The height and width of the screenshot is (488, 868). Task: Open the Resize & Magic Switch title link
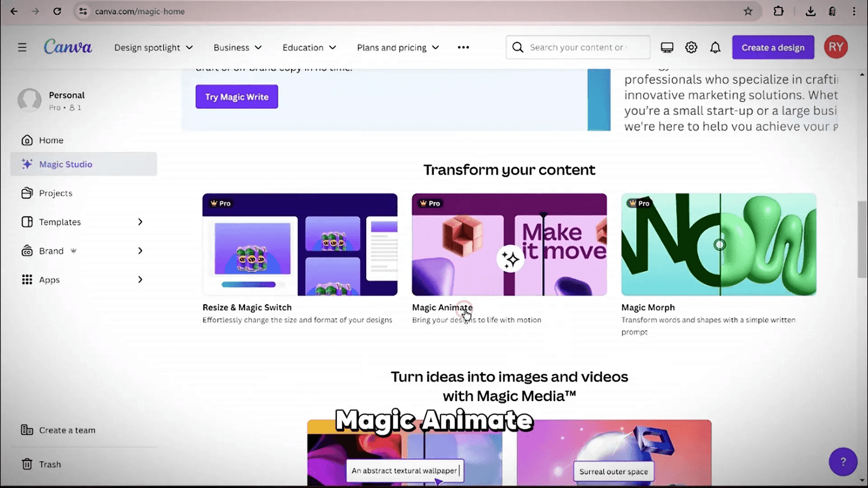pyautogui.click(x=247, y=307)
